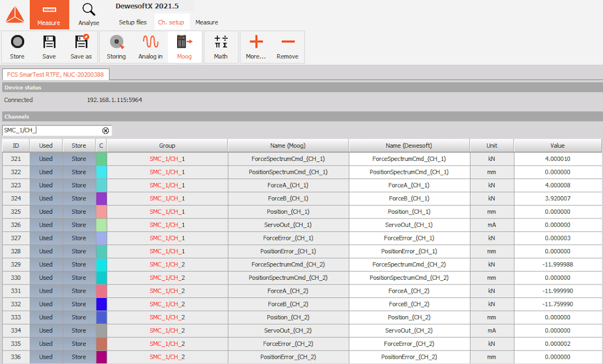Toggle Store for channel ID 329
Image resolution: width=603 pixels, height=364 pixels.
pyautogui.click(x=79, y=264)
